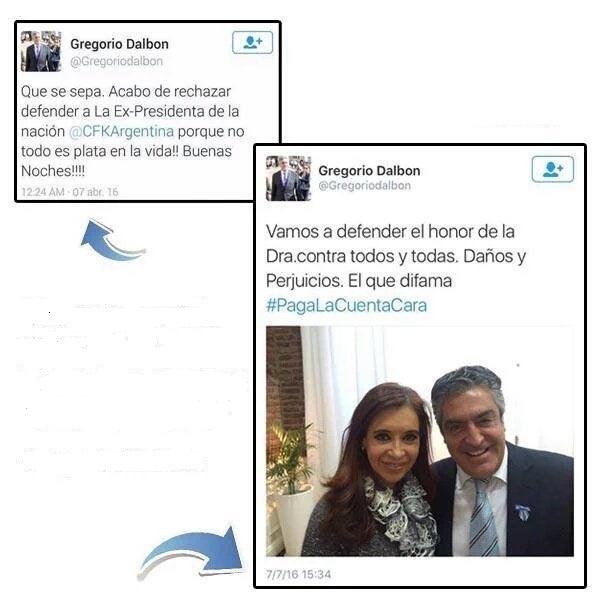Viewport: 600px width, 600px height.
Task: Open the profile avatar on the first tweet
Action: 41,51
